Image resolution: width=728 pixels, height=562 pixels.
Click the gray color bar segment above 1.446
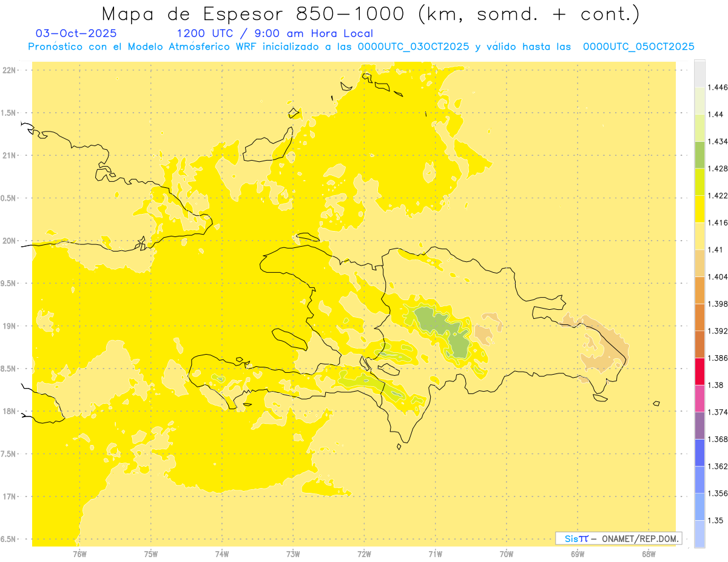point(699,74)
